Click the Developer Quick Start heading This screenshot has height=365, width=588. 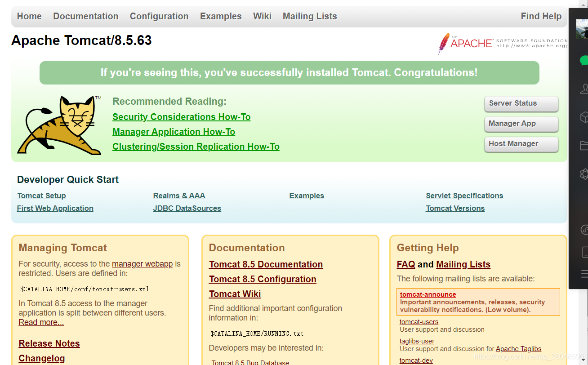68,180
